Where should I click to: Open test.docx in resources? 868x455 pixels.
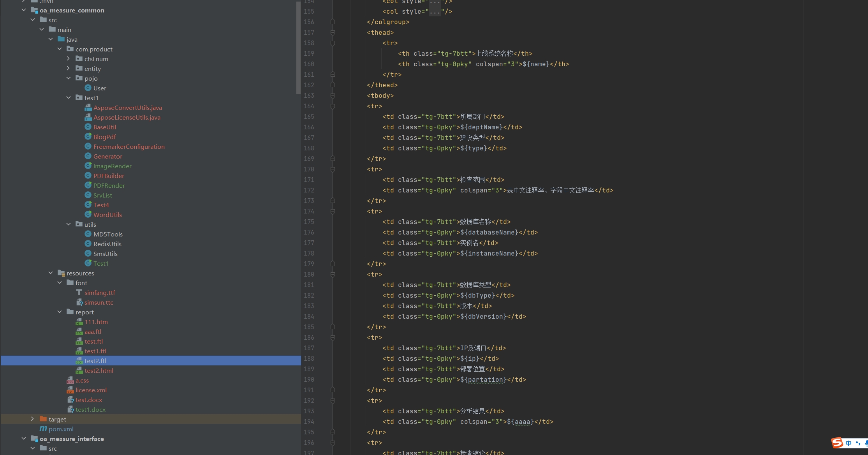pos(89,400)
